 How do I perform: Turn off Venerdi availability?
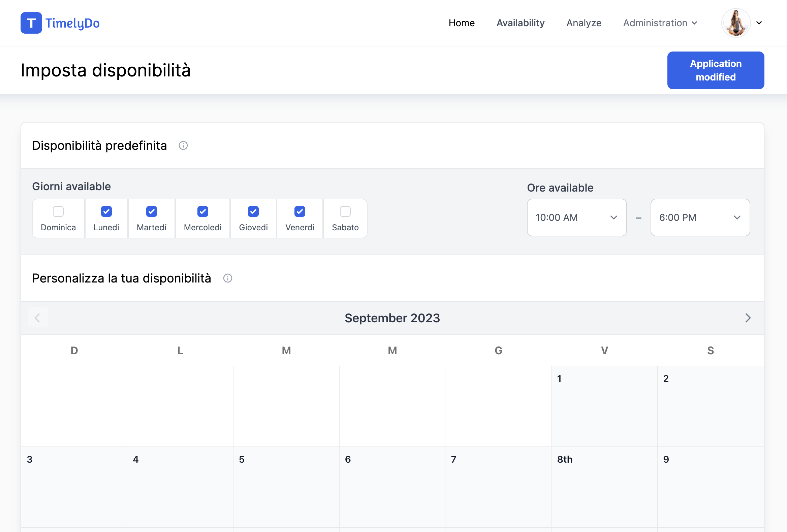[x=300, y=211]
